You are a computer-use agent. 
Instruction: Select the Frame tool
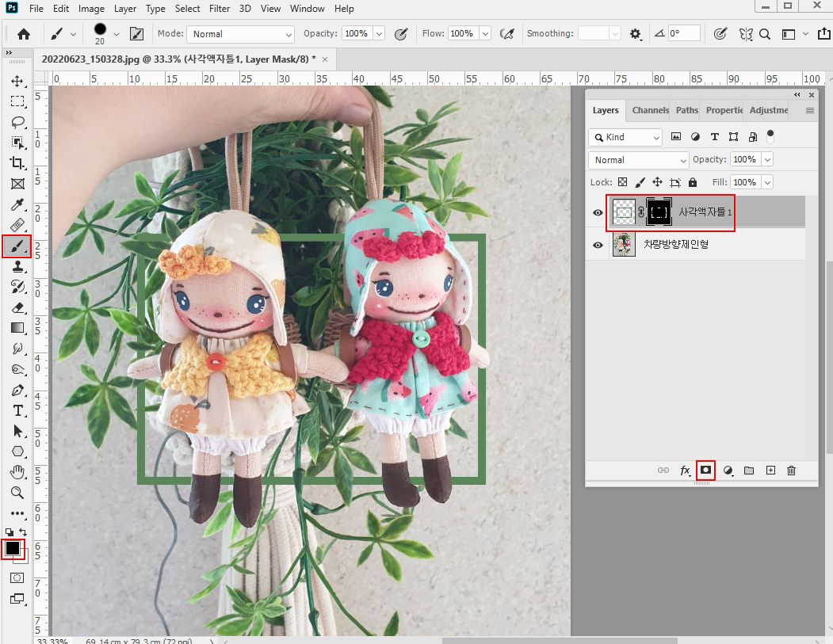coord(17,184)
